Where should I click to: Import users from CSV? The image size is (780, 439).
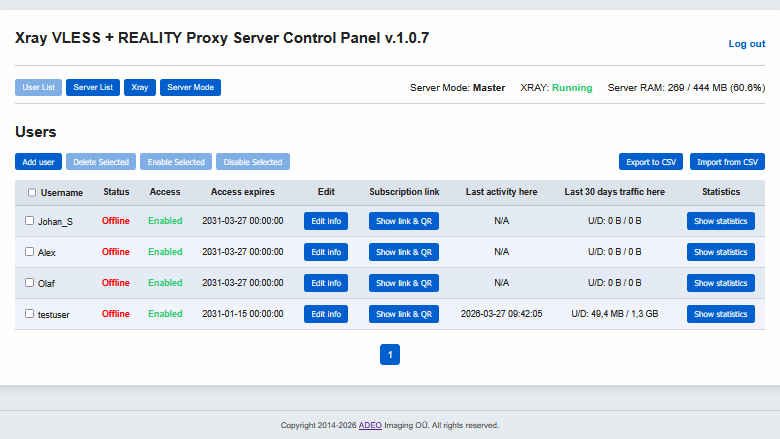pos(727,162)
